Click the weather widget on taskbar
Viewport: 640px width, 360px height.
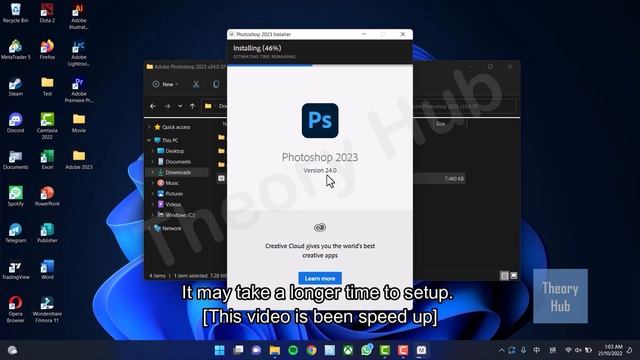[13, 350]
